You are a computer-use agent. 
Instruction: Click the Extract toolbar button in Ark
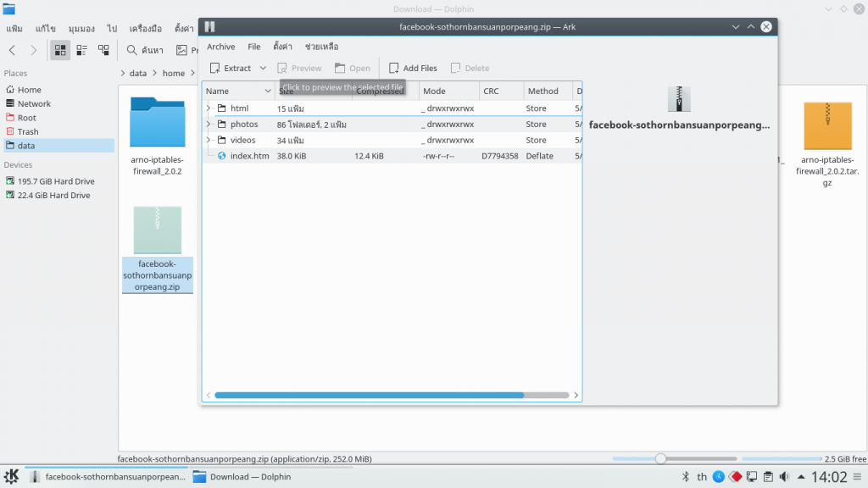(231, 68)
